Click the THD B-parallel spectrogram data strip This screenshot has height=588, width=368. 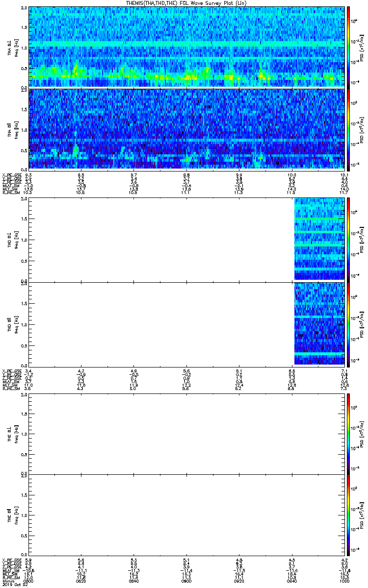[319, 324]
